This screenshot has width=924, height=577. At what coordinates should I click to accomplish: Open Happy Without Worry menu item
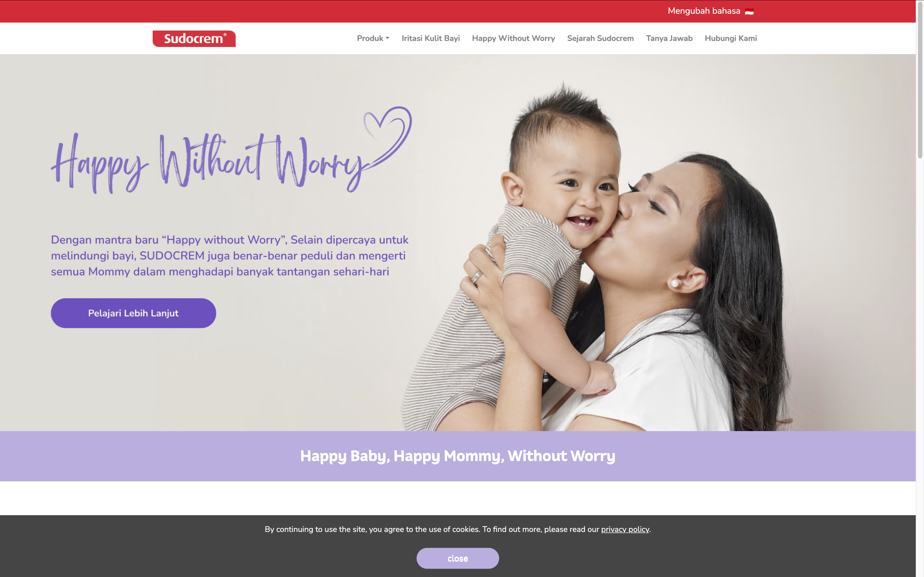click(x=513, y=38)
